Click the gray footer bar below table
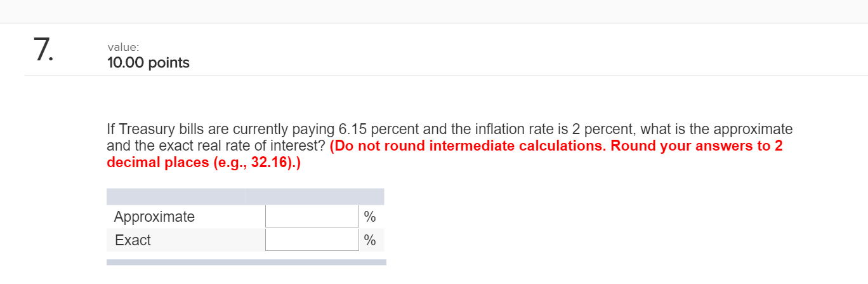 click(246, 262)
